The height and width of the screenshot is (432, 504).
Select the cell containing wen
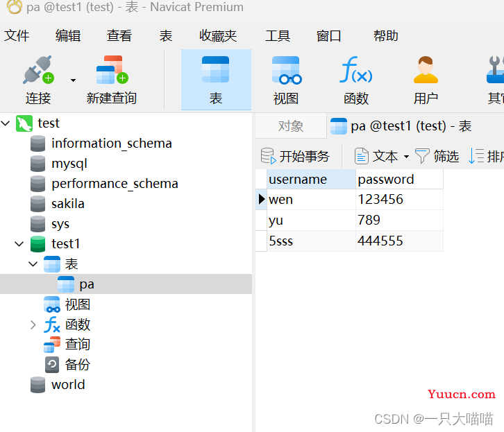point(311,200)
